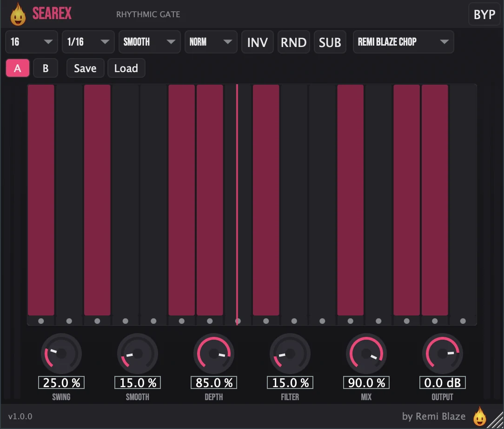This screenshot has height=429, width=504.
Task: Click the dot under gate step 16
Action: 463,321
